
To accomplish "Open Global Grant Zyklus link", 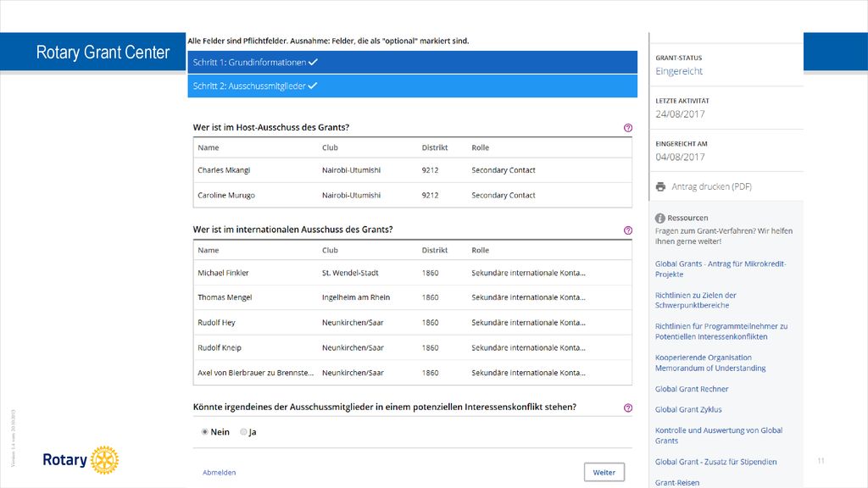I will pos(688,409).
